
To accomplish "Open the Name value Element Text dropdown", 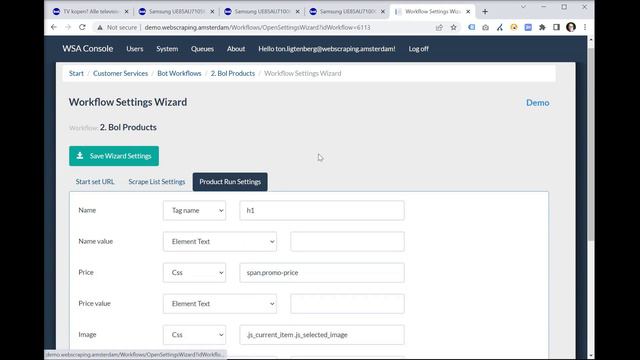I will [220, 242].
